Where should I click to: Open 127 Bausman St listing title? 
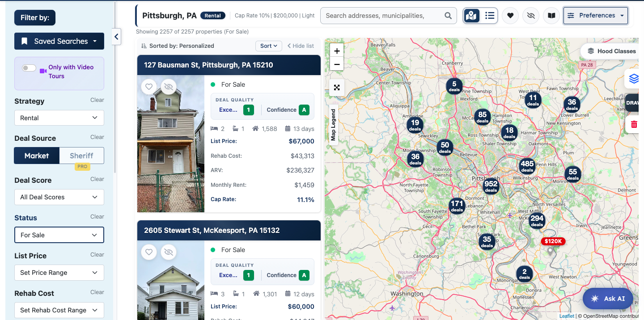click(x=208, y=65)
